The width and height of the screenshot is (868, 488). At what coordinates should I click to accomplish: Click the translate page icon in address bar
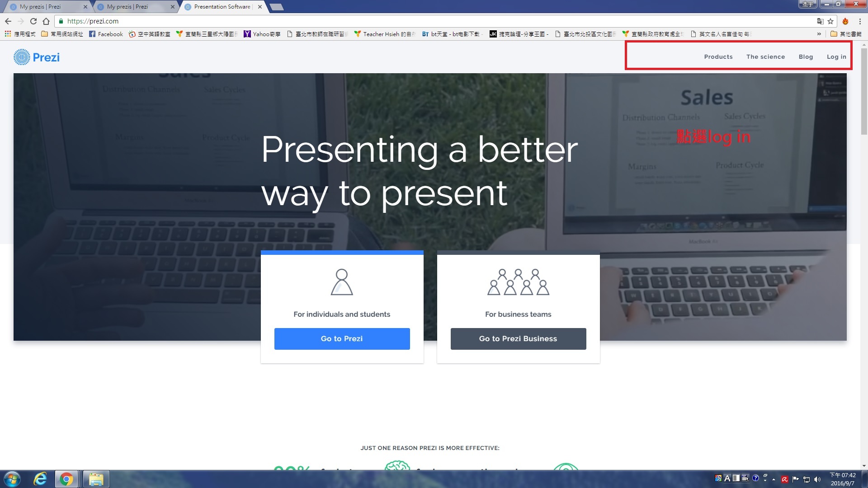pyautogui.click(x=820, y=21)
